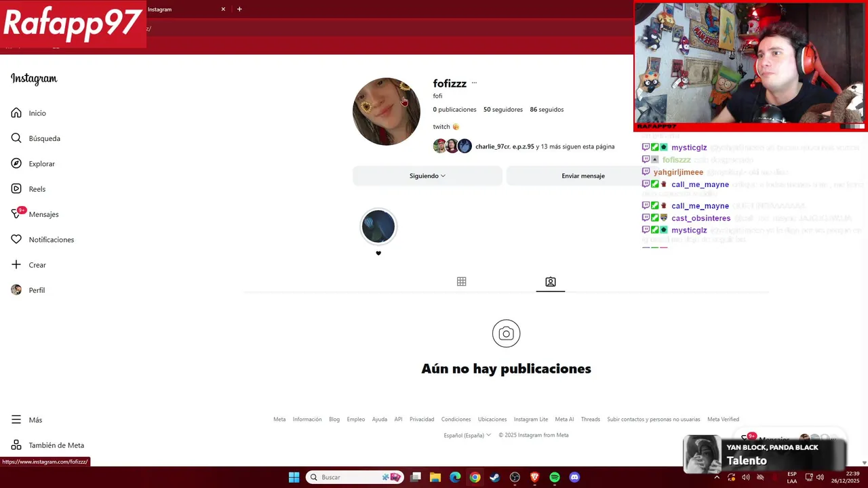
Task: Open Task View in taskbar
Action: pos(416,477)
